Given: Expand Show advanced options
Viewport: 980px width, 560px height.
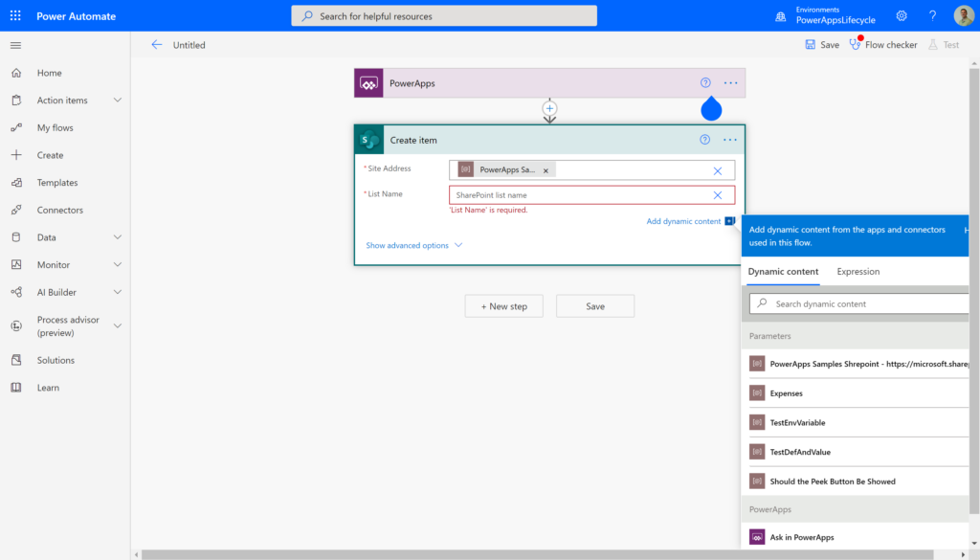Looking at the screenshot, I should pos(413,245).
